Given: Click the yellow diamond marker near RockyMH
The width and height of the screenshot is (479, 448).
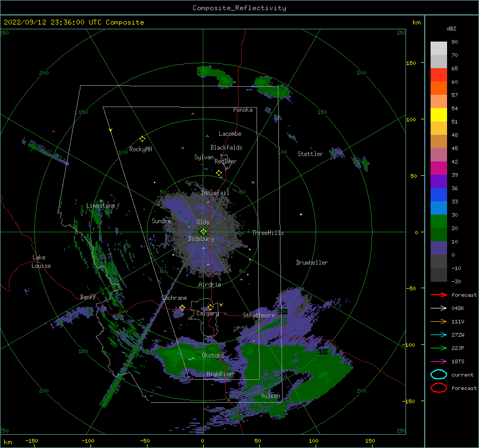Looking at the screenshot, I should (x=142, y=139).
